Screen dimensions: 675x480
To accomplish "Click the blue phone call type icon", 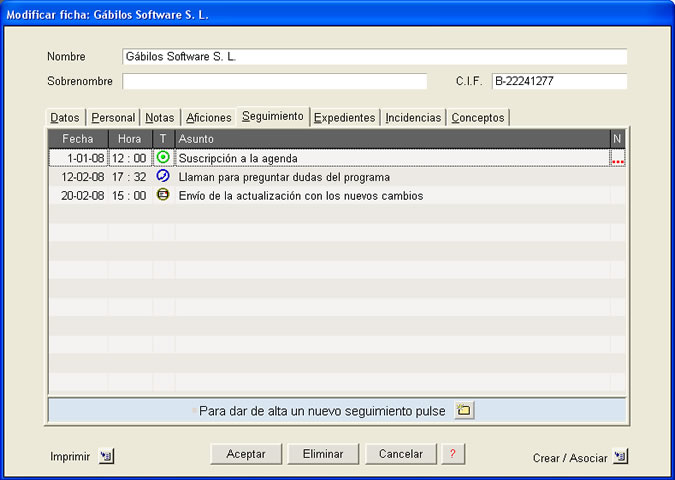I will point(163,176).
